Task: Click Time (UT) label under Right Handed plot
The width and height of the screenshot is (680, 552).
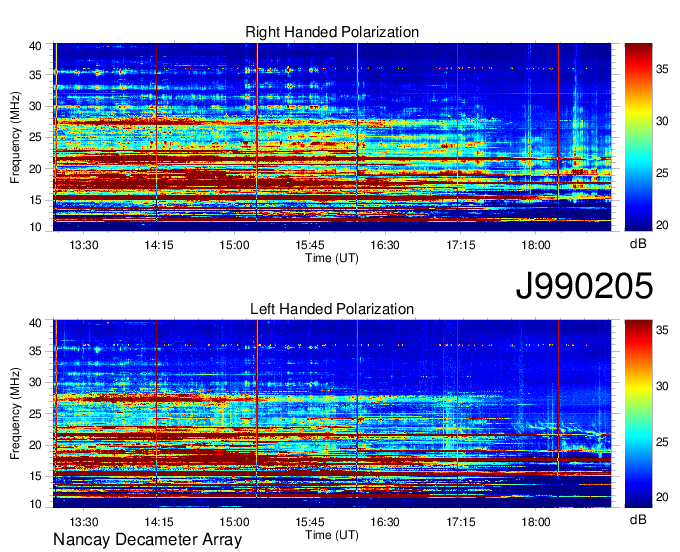Action: pyautogui.click(x=332, y=258)
